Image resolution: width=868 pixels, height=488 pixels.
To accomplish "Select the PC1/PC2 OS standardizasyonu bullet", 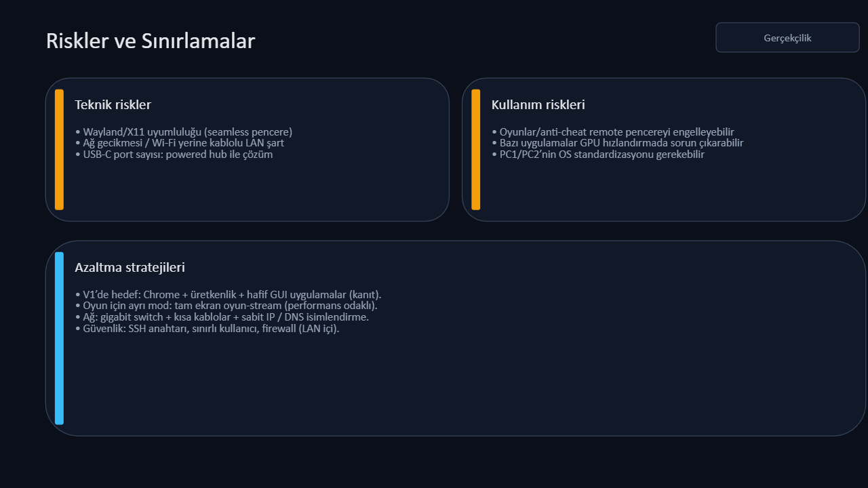I will coord(598,155).
